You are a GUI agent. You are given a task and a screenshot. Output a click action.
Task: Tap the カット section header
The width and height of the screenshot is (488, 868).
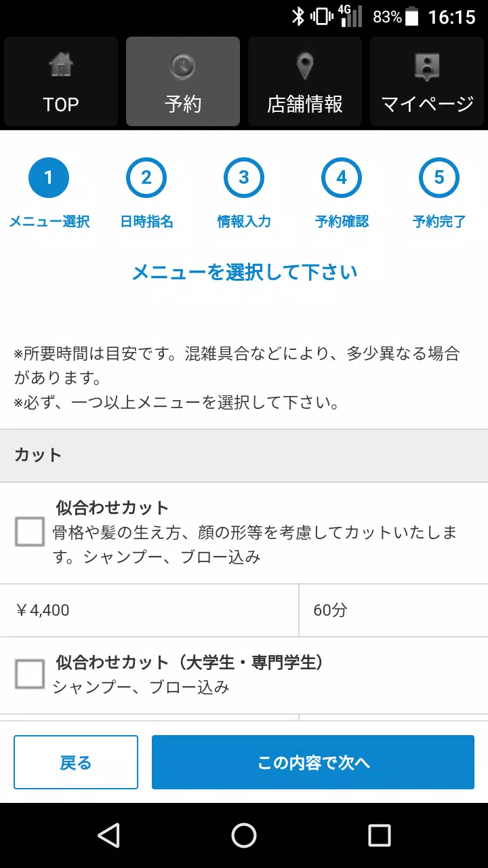coord(244,455)
